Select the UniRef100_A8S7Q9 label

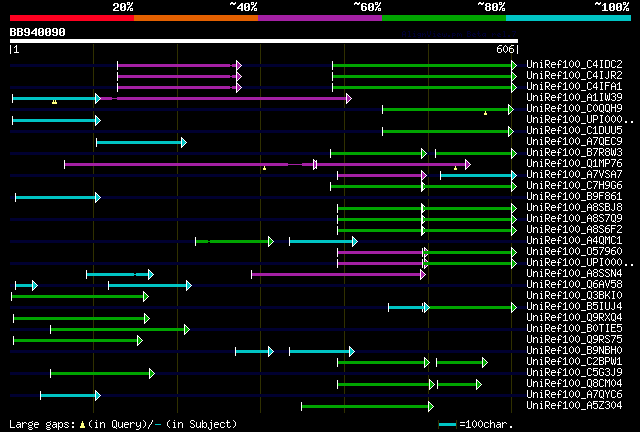click(x=574, y=218)
